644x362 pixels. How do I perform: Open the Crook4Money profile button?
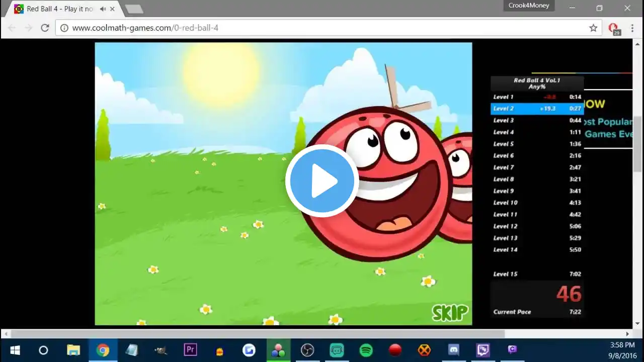tap(529, 6)
